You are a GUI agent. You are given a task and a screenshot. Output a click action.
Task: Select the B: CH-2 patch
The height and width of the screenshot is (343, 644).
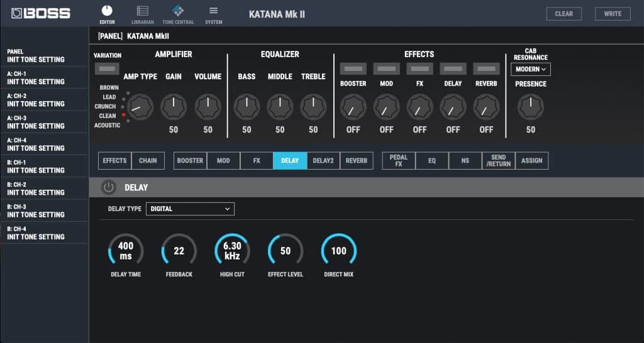tap(44, 188)
